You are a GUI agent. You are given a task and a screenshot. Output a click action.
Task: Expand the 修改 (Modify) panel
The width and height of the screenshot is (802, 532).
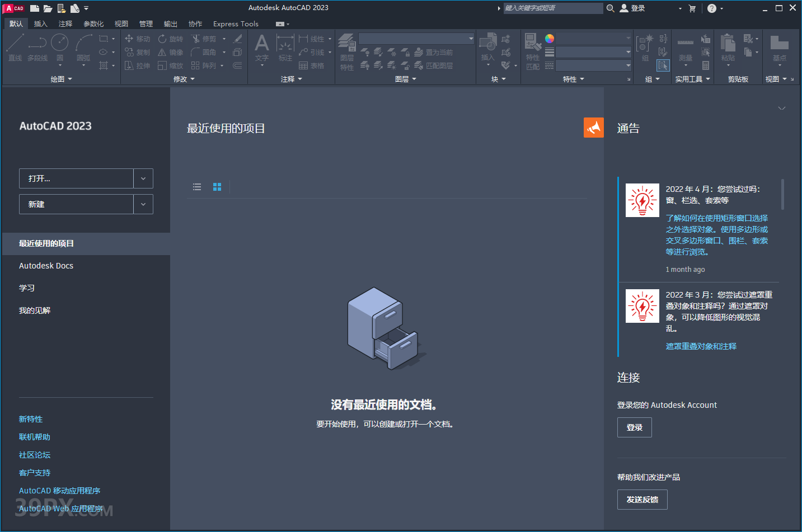[x=184, y=79]
